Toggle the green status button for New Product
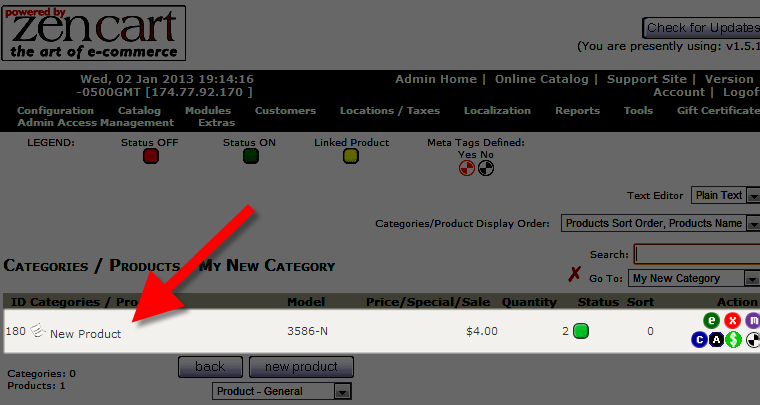 point(581,331)
